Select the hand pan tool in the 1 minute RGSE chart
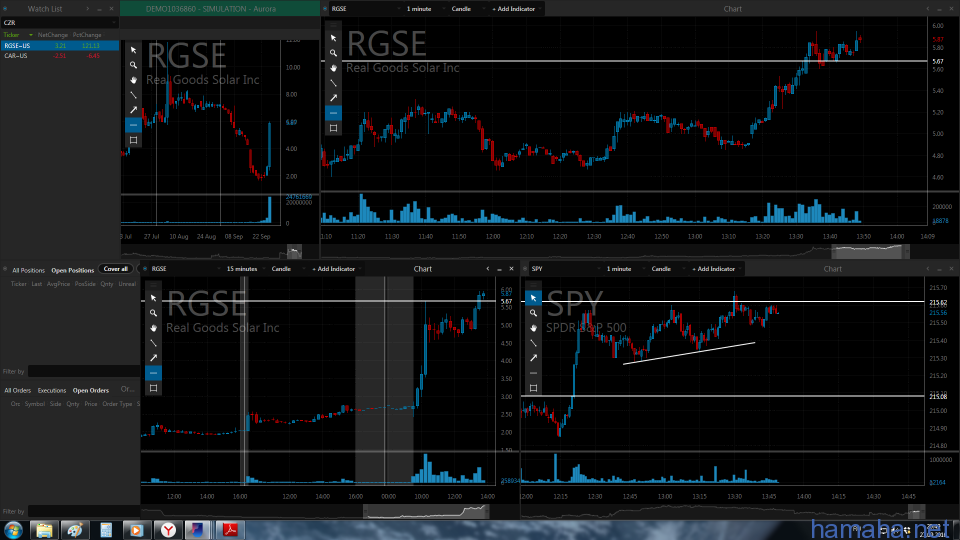This screenshot has height=540, width=960. click(x=333, y=68)
